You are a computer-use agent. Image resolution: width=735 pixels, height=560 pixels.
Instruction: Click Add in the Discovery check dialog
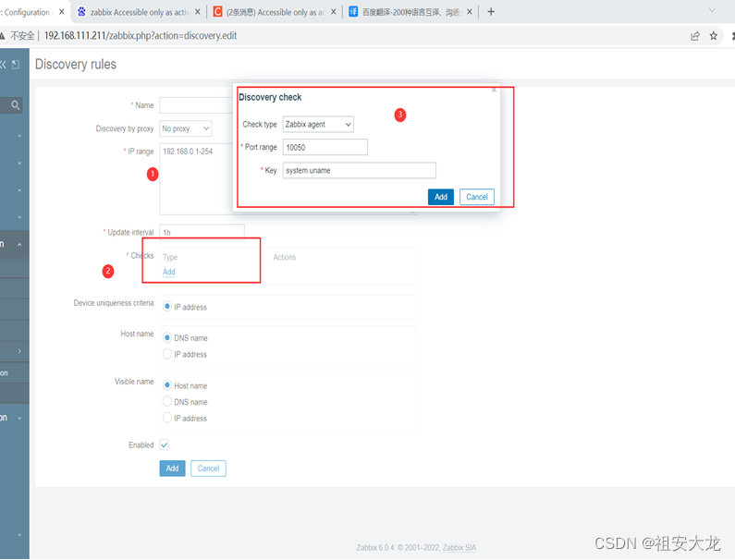click(441, 197)
